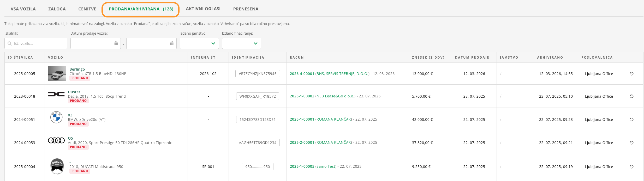The width and height of the screenshot is (644, 181).
Task: Open calendar for sale start date
Action: click(116, 43)
